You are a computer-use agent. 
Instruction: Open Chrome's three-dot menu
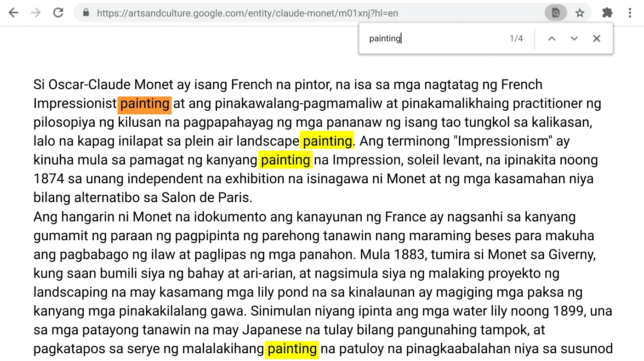coord(630,12)
